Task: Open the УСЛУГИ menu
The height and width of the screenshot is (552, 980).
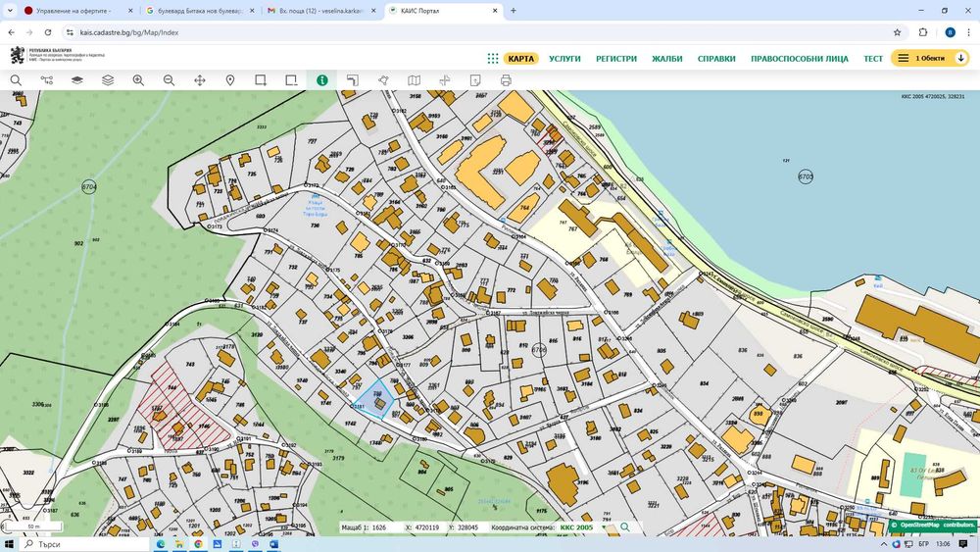Action: click(564, 59)
